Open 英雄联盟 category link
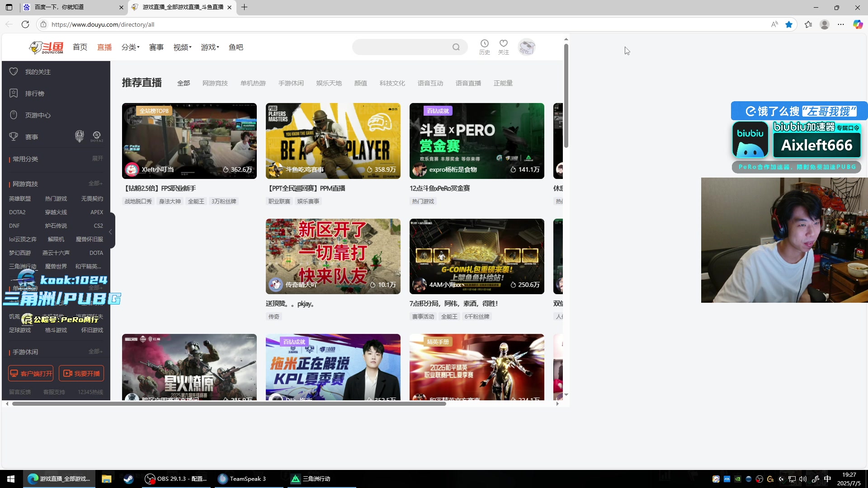The height and width of the screenshot is (488, 868). tap(20, 198)
